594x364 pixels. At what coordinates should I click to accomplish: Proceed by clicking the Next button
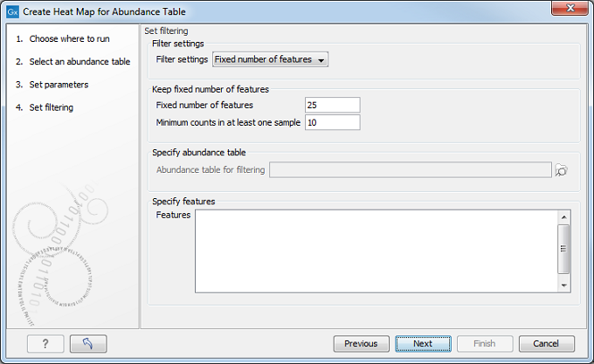point(423,343)
